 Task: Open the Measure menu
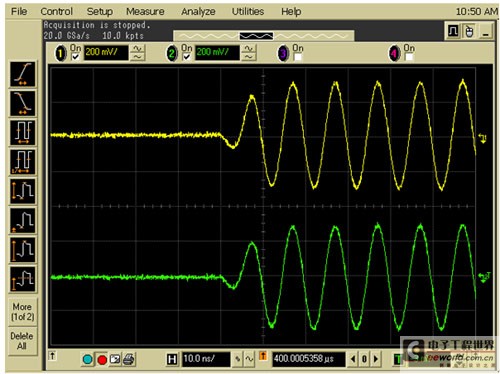145,12
